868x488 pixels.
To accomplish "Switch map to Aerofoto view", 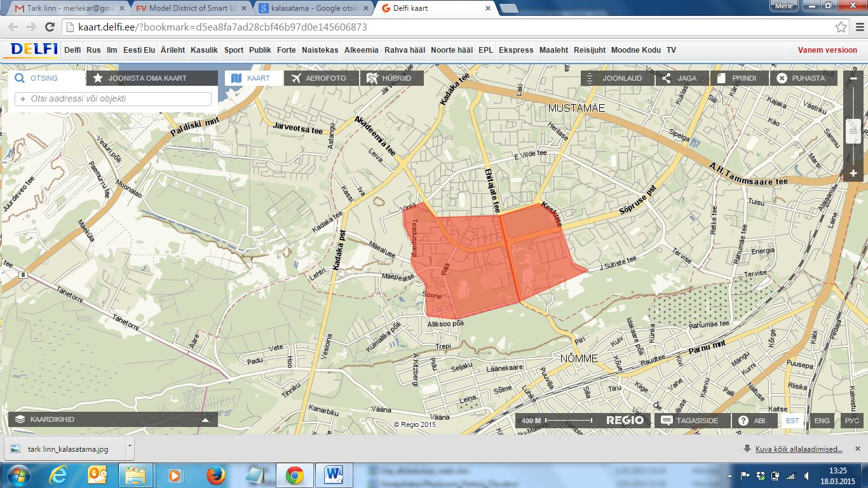I will click(x=319, y=78).
